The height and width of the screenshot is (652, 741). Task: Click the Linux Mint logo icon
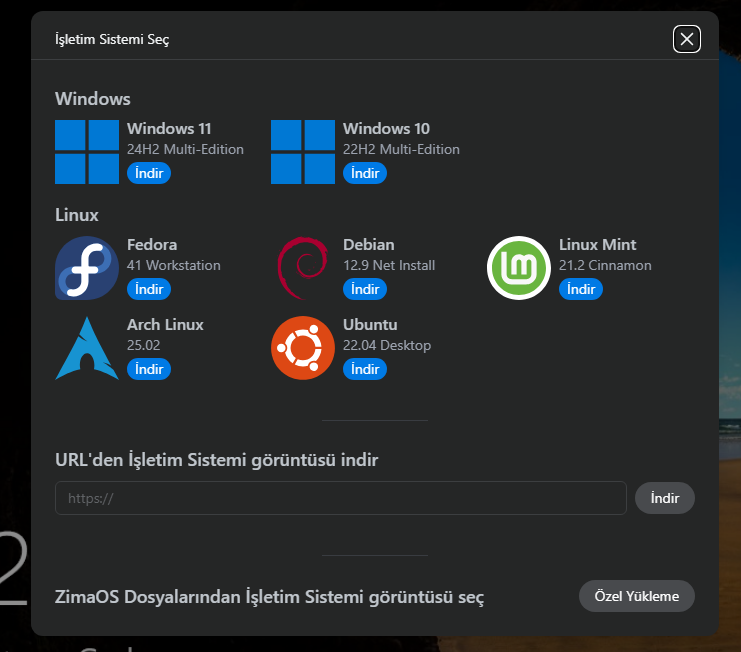coord(519,268)
